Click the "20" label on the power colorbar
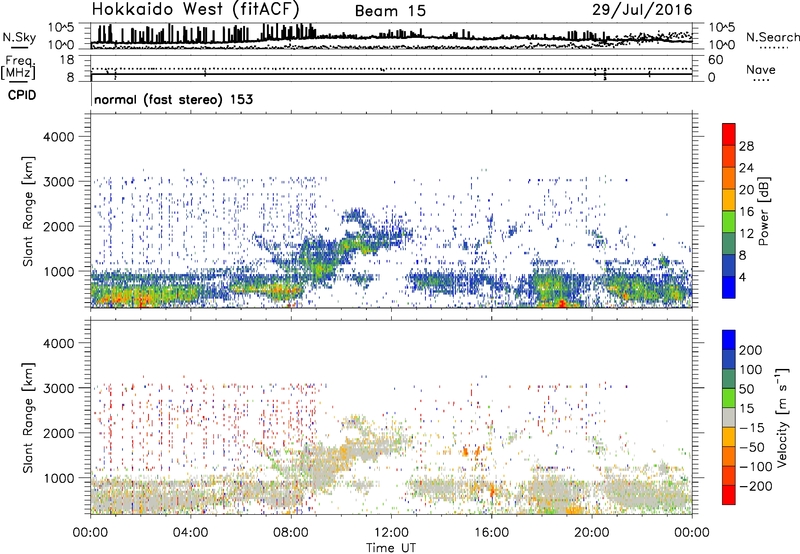The width and height of the screenshot is (800, 554). click(x=746, y=190)
